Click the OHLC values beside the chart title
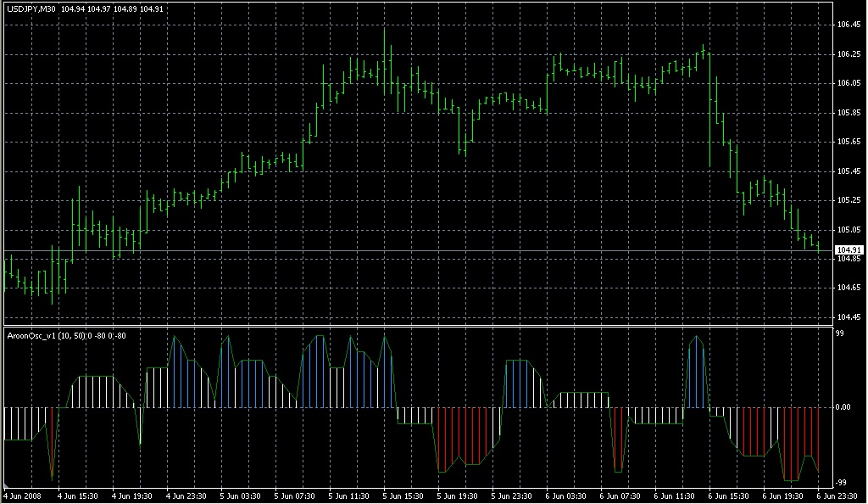Screen dimensions: 868x504 tap(112, 9)
